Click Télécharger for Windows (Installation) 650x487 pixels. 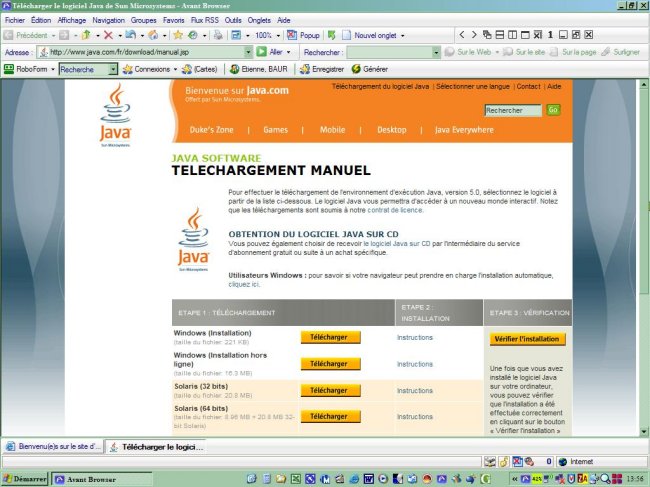[330, 337]
